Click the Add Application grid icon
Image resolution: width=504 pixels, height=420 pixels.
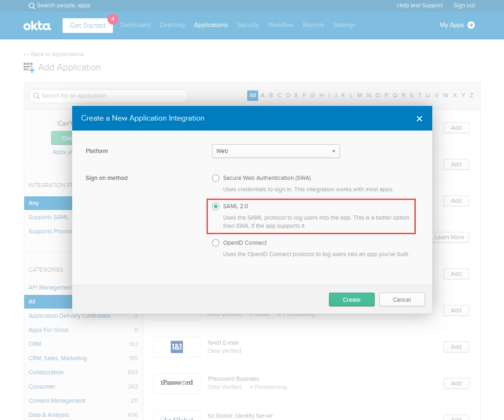click(x=29, y=67)
